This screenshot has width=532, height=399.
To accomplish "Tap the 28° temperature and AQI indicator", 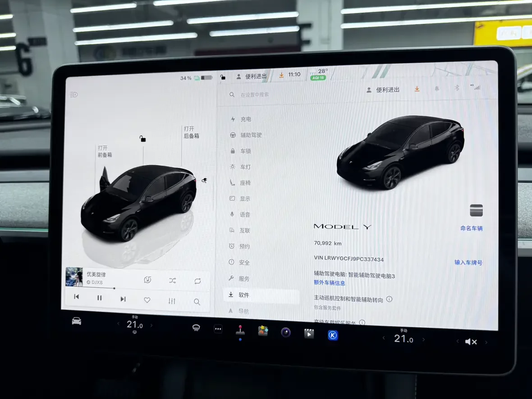I will point(319,74).
